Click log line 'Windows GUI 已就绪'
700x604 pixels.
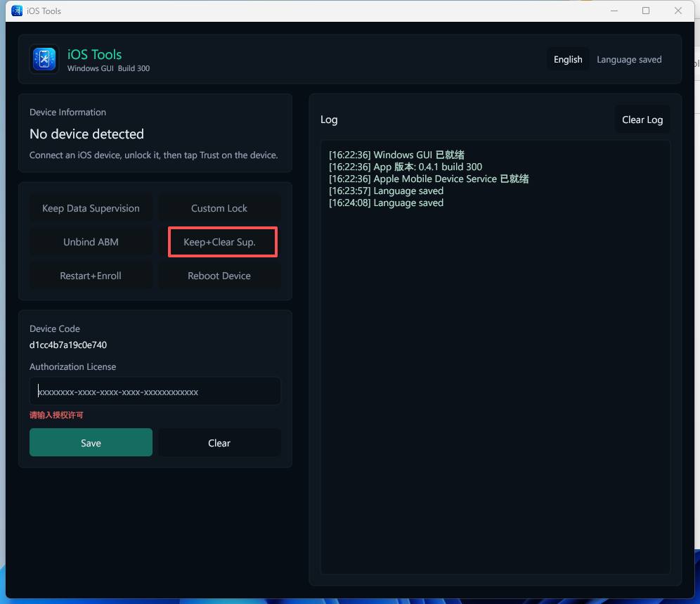point(396,155)
